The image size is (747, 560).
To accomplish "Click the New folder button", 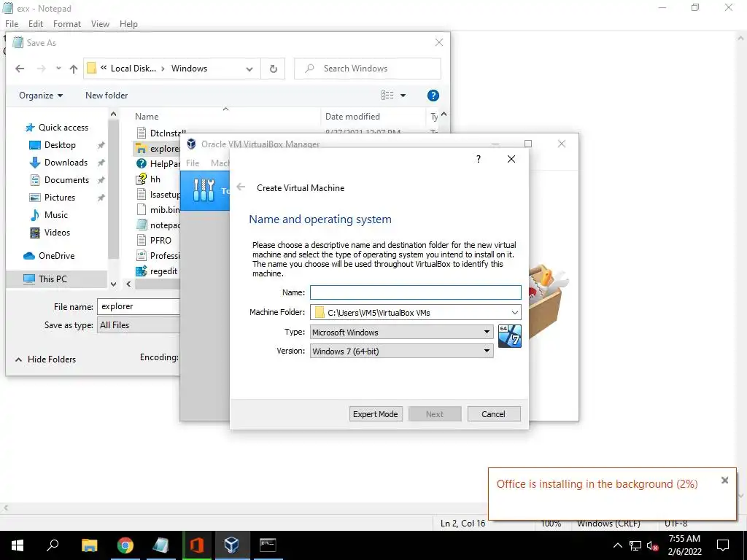I will click(107, 96).
